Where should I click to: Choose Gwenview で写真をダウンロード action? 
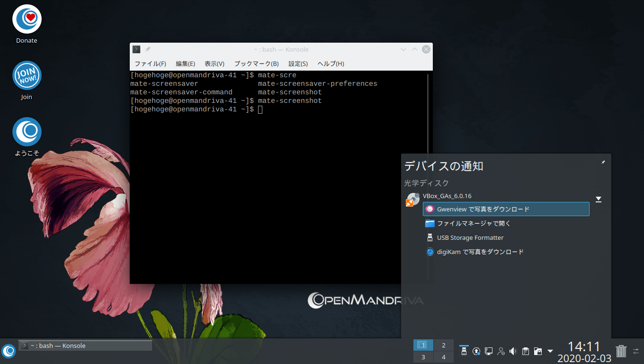coord(506,209)
